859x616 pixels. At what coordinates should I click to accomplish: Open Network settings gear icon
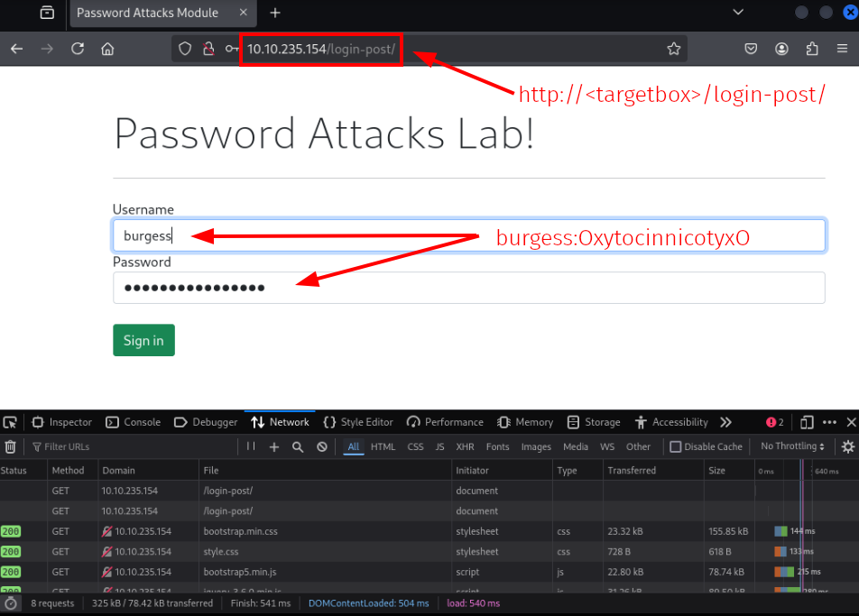[x=847, y=446]
